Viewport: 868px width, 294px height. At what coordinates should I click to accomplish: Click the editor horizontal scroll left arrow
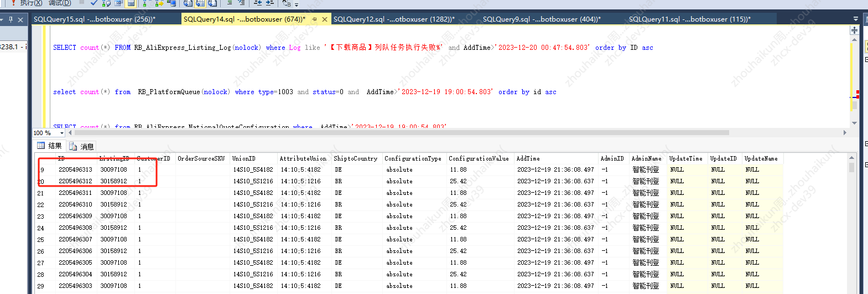[70, 133]
